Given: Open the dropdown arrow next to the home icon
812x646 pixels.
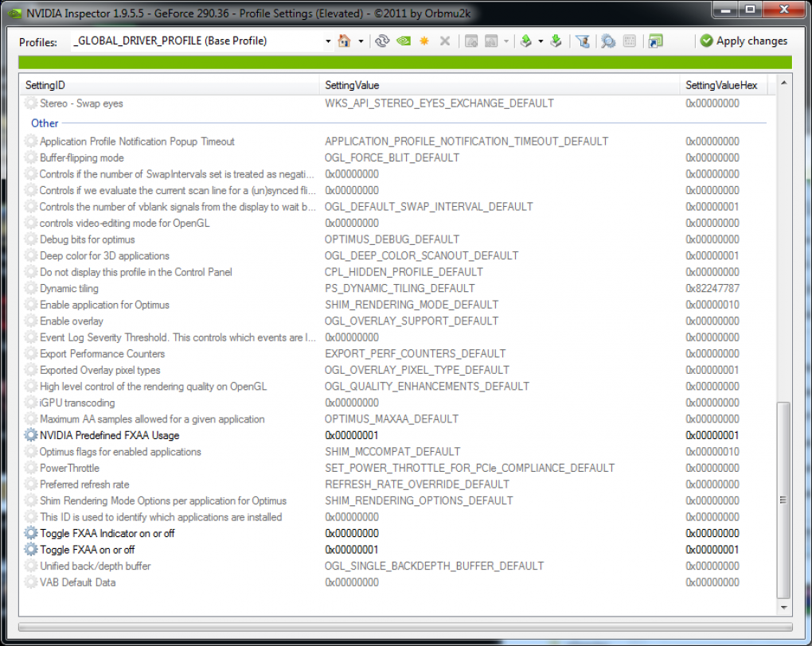Looking at the screenshot, I should [361, 41].
